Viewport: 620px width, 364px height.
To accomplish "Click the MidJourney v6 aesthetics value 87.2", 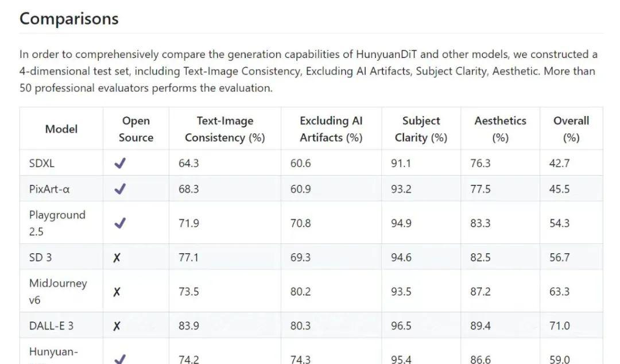I will [480, 292].
